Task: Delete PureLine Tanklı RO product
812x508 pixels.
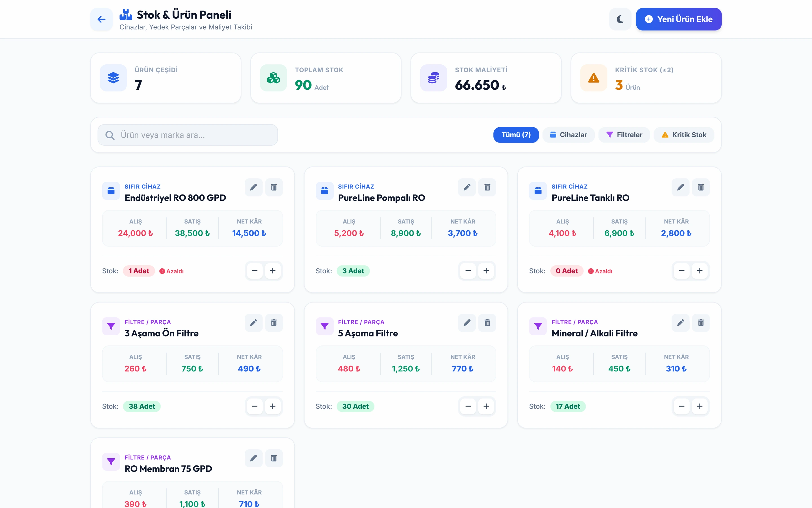Action: [x=701, y=187]
